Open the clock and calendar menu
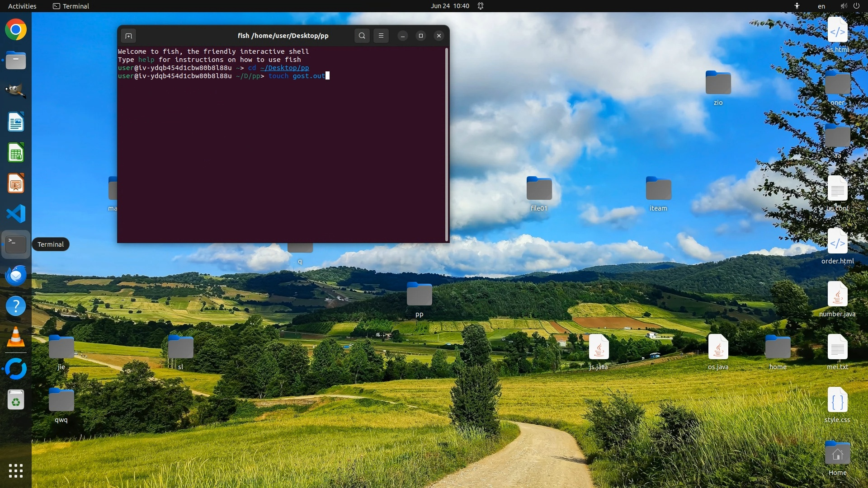Image resolution: width=868 pixels, height=488 pixels. pyautogui.click(x=449, y=6)
